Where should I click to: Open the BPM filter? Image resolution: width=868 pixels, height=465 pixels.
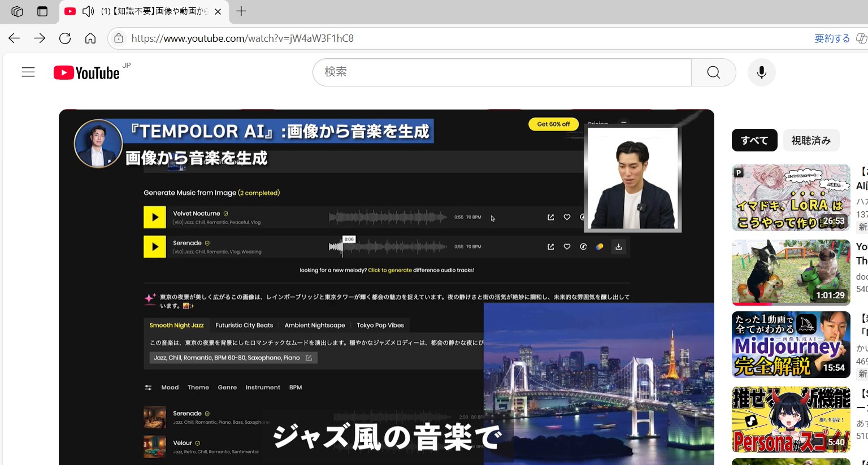pos(296,388)
